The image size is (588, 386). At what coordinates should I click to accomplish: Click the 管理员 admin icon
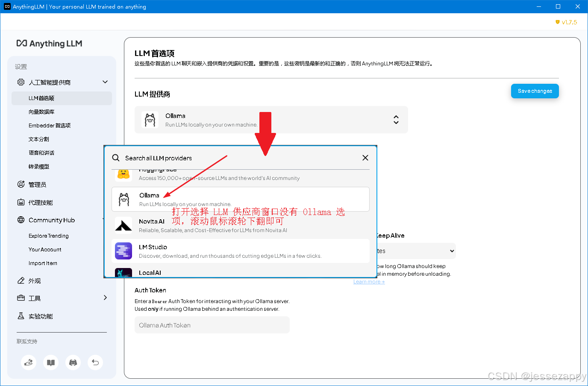coord(21,184)
